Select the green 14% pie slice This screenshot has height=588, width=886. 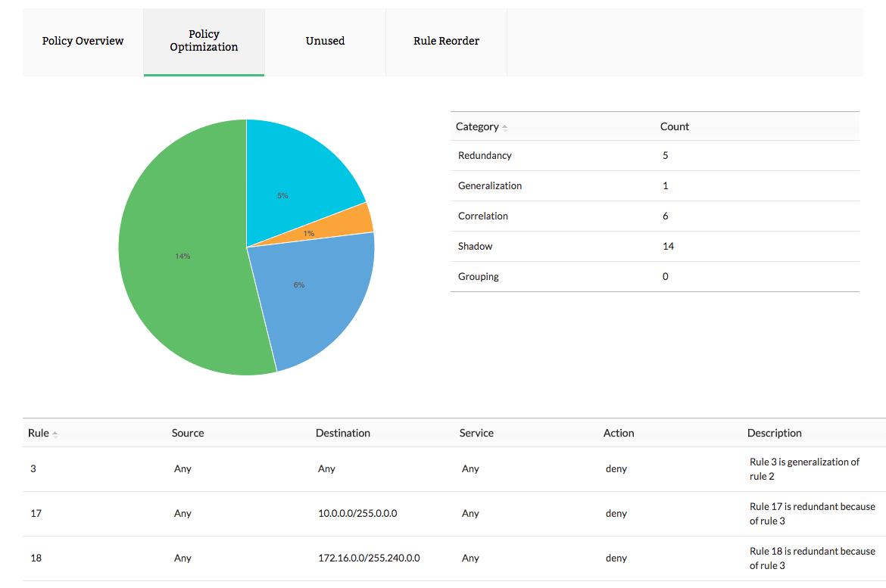182,257
